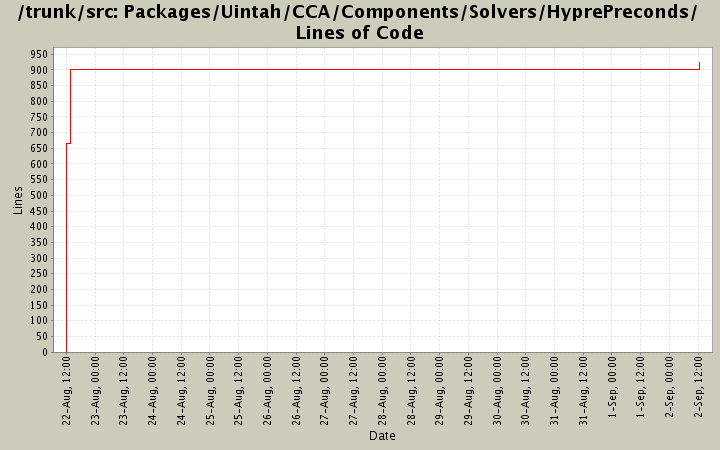Screen dimensions: 720x450
Task: Click the '31-Aug, 12:00' date label
Action: [x=583, y=390]
